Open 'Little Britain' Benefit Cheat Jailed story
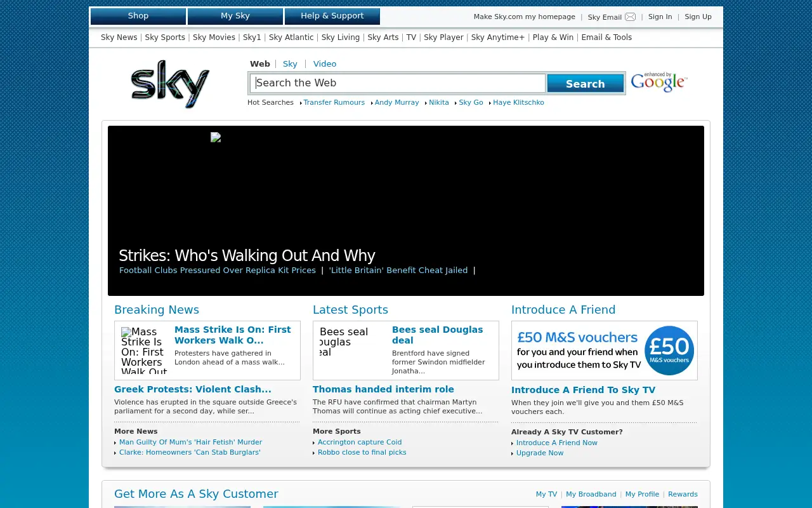The height and width of the screenshot is (508, 812). click(x=398, y=271)
